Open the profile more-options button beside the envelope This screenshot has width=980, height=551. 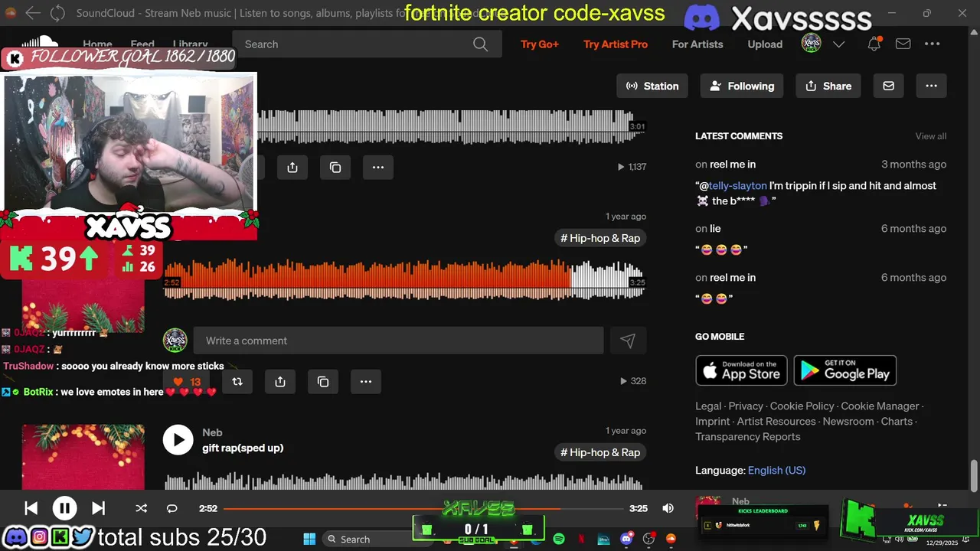pos(932,86)
